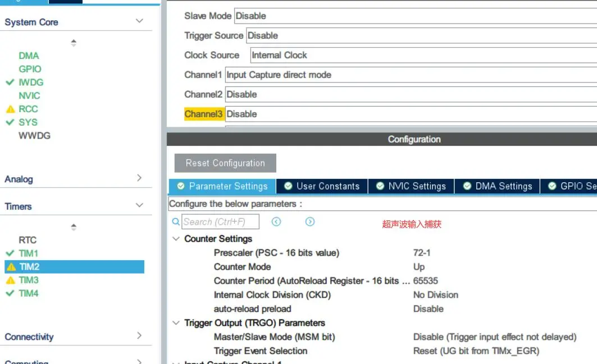Select TIM1 in the Timers list
Viewport: 597px width, 364px height.
(x=28, y=254)
